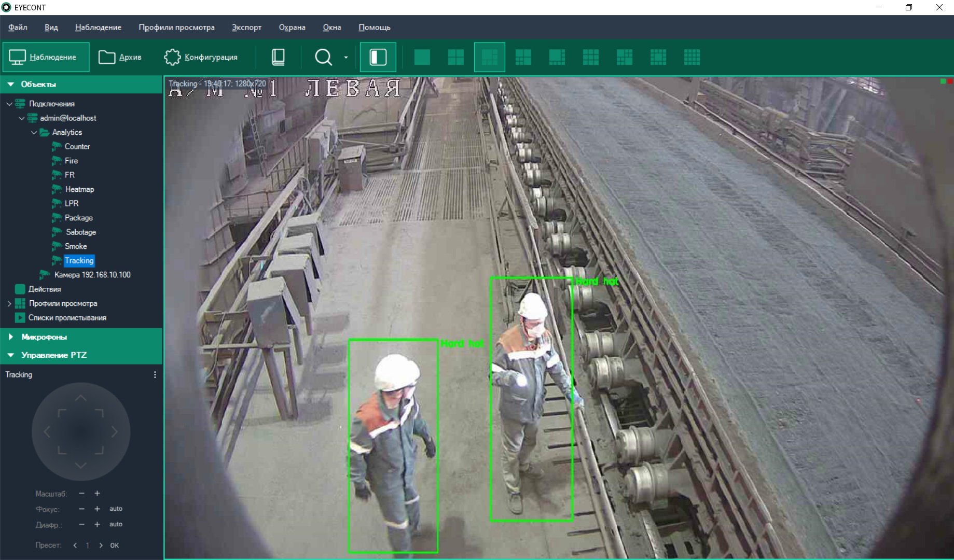Expand the Микрофоны panel section
The height and width of the screenshot is (560, 954).
coord(11,337)
